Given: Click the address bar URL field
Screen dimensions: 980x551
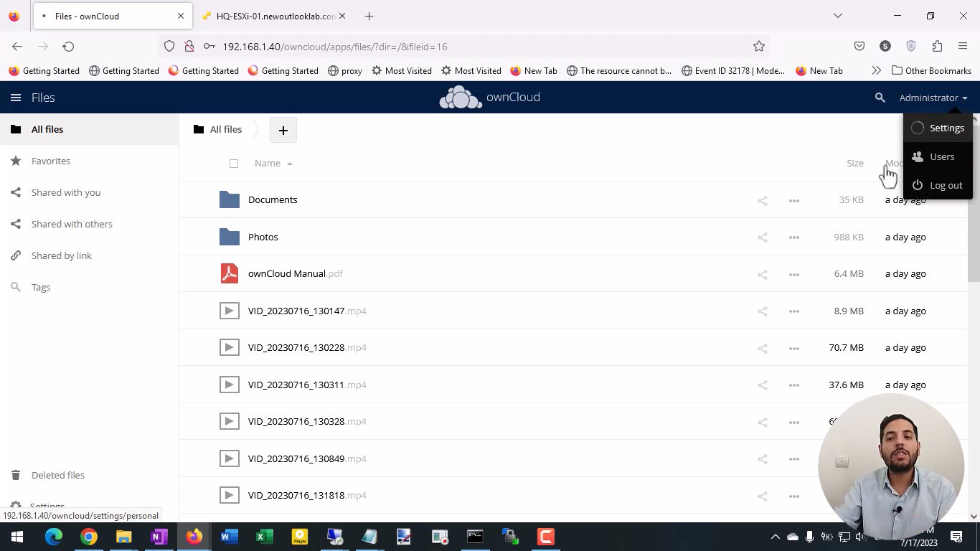Looking at the screenshot, I should coord(464,46).
